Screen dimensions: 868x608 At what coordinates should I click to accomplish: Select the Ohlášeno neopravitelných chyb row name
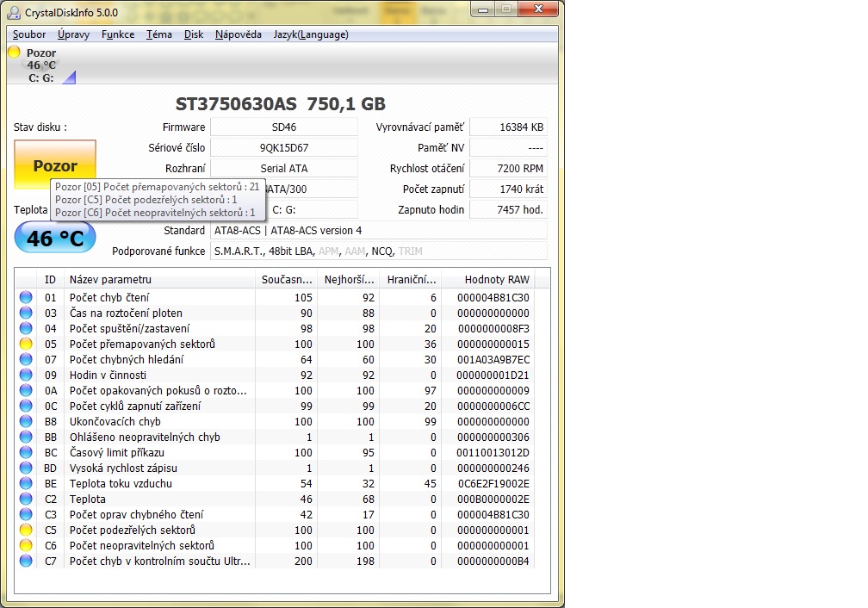(145, 437)
